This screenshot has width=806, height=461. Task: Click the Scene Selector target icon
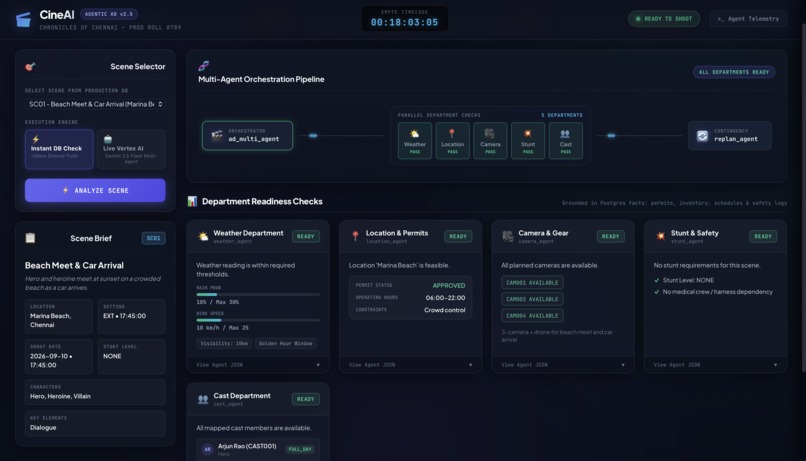tap(30, 66)
